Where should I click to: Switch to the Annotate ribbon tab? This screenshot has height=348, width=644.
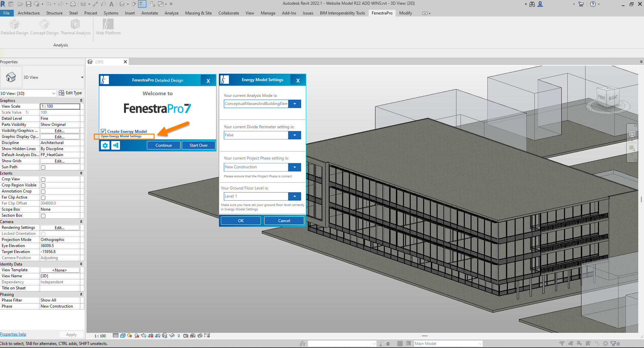click(150, 13)
